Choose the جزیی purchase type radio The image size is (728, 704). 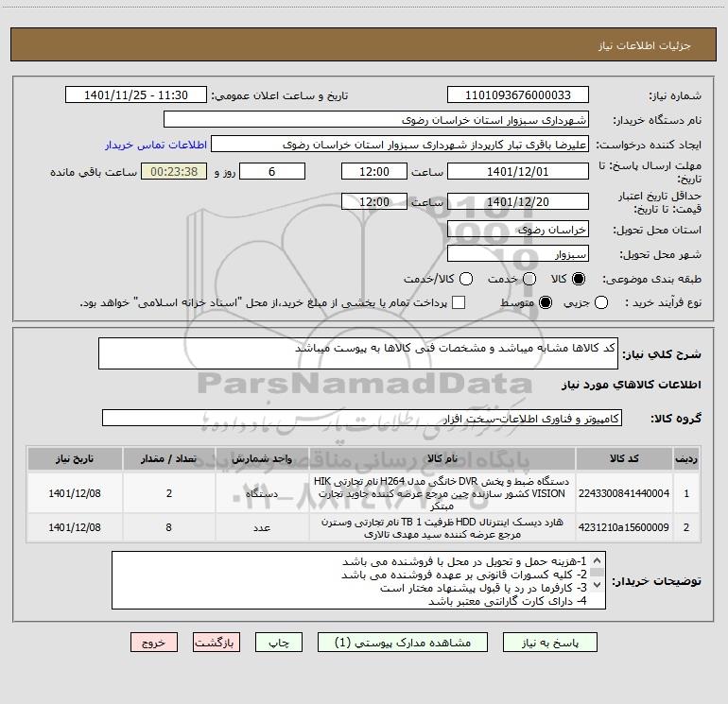[x=601, y=302]
